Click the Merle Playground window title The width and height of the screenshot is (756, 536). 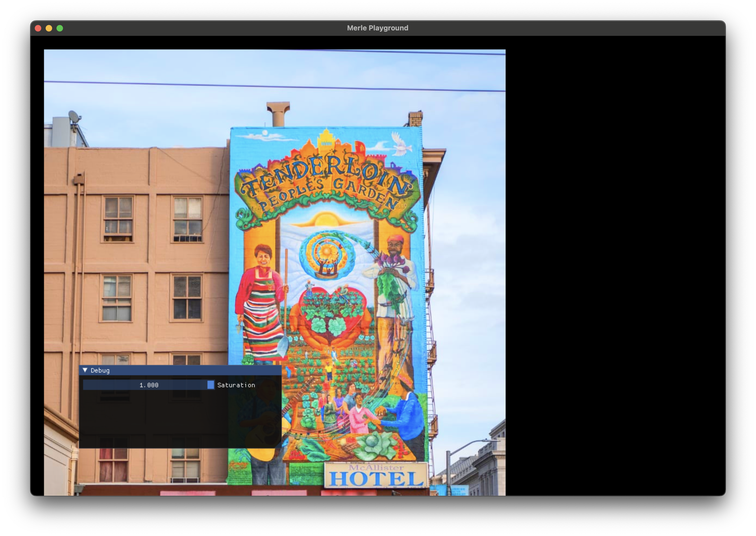coord(377,28)
